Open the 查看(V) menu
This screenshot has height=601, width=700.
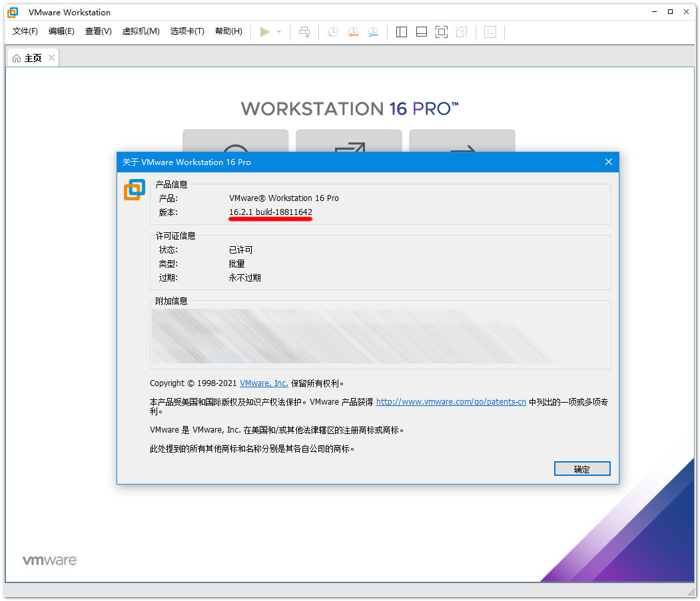click(98, 31)
